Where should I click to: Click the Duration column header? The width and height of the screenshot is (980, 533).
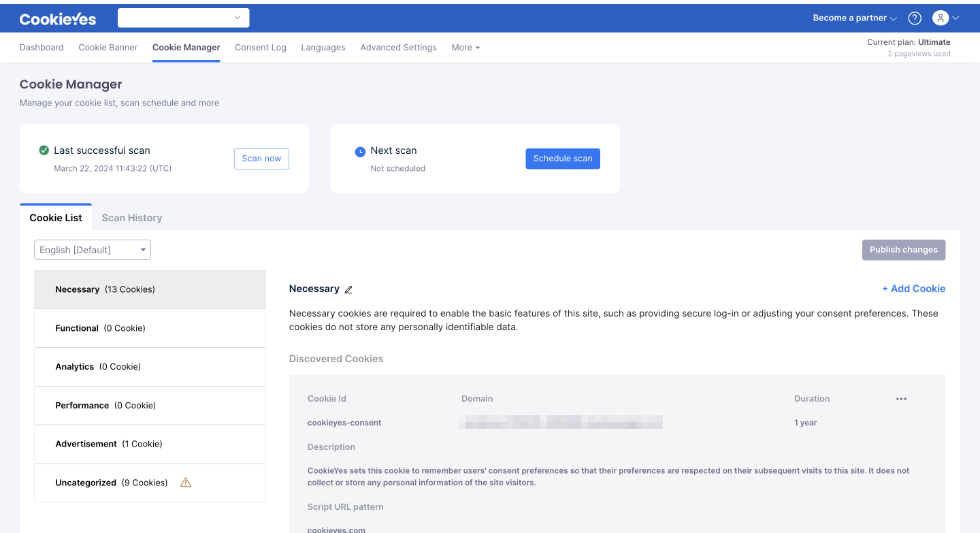coord(812,399)
